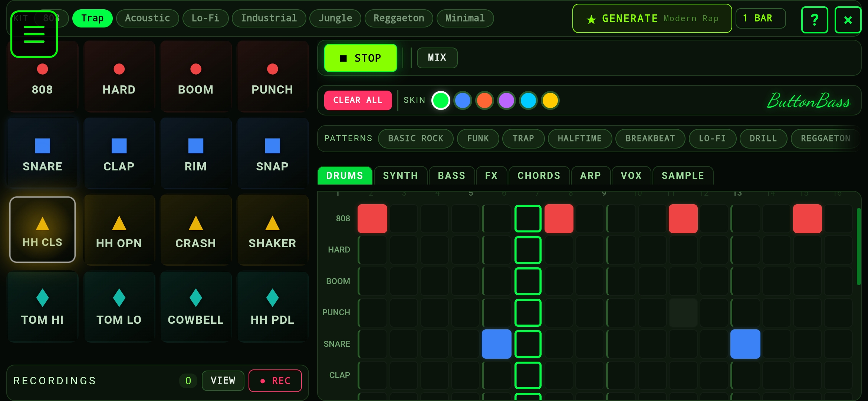The height and width of the screenshot is (401, 868).
Task: Play the TOM LO pad
Action: coord(119,307)
